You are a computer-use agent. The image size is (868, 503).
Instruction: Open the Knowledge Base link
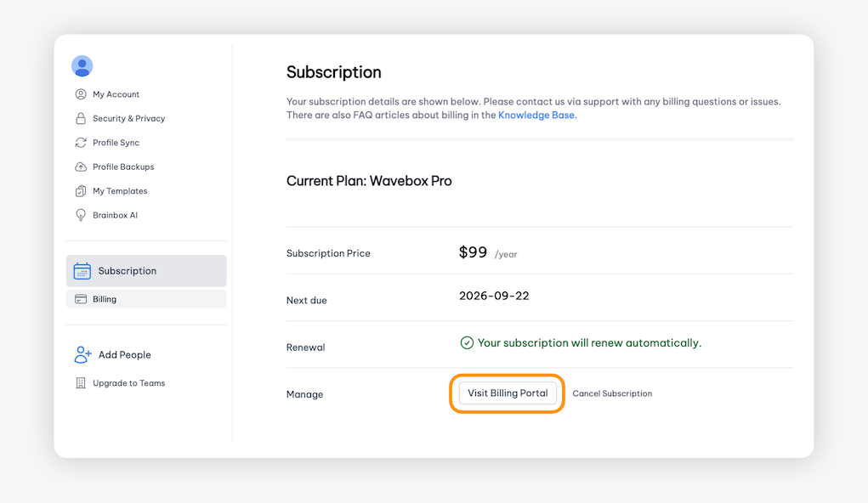click(x=536, y=115)
